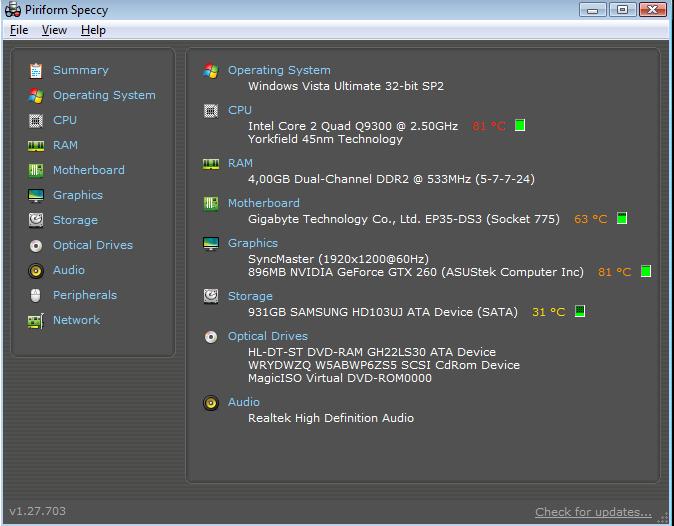Viewport: 674px width, 526px height.
Task: Click the Optical Drives disc icon in sidebar
Action: tap(36, 246)
